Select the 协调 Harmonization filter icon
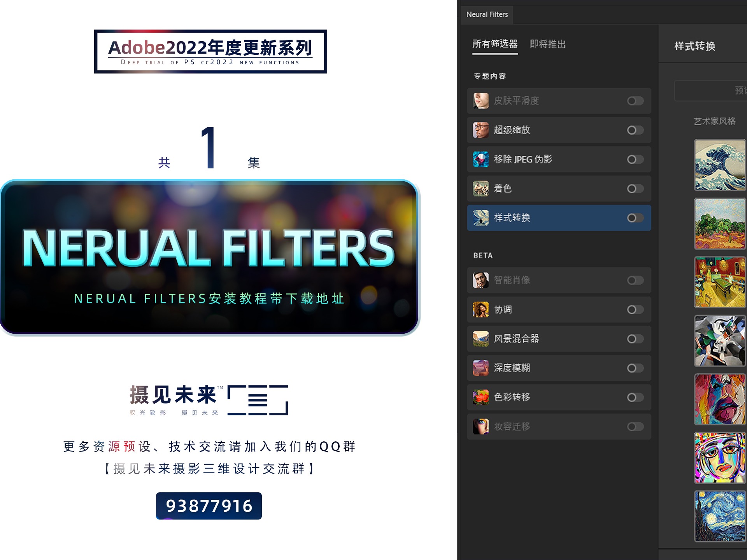 pyautogui.click(x=481, y=310)
